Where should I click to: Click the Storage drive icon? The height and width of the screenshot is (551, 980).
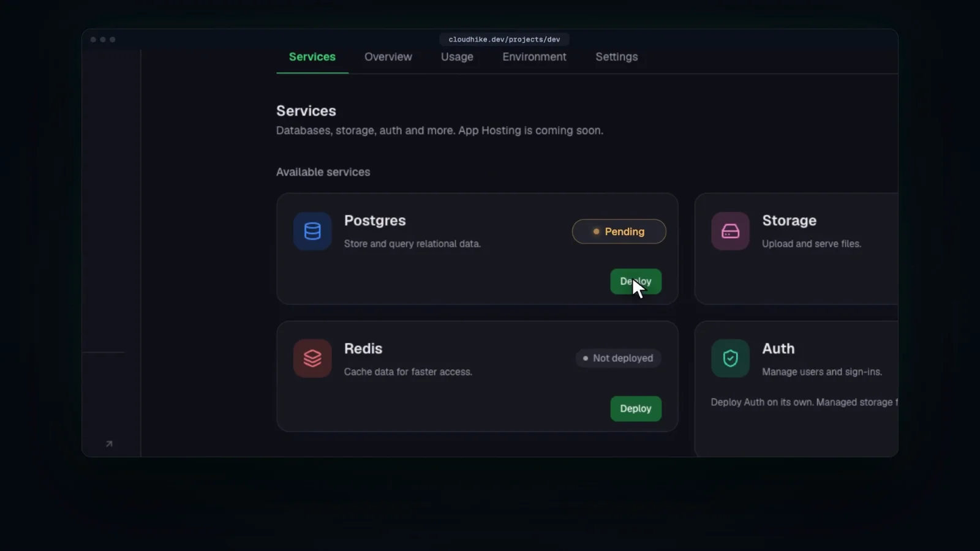[x=730, y=231]
